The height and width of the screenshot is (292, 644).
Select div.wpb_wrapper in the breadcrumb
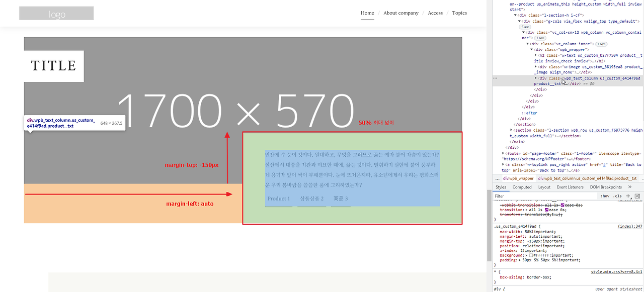[x=518, y=178]
